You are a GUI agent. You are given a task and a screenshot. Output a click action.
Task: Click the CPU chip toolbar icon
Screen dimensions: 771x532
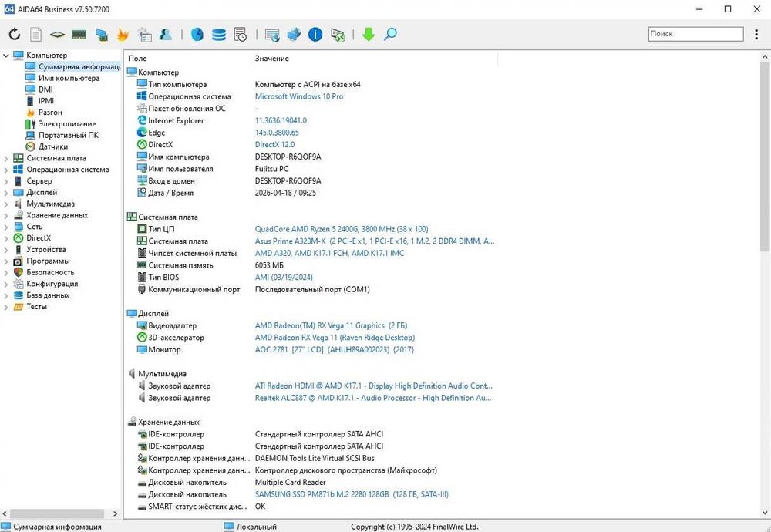pyautogui.click(x=58, y=35)
